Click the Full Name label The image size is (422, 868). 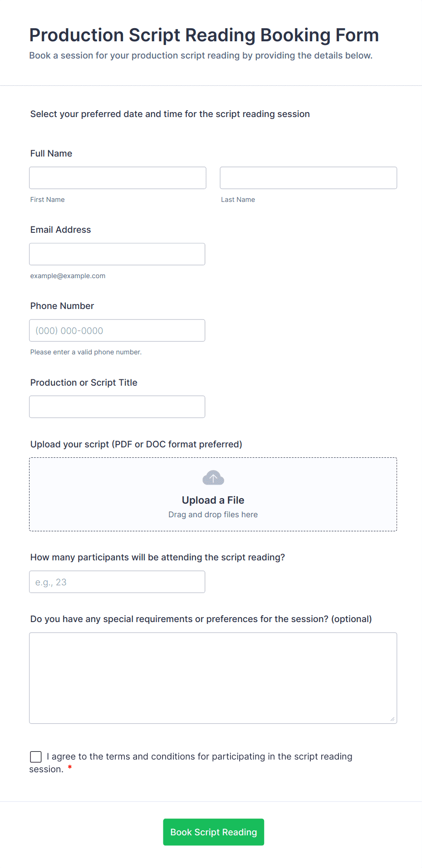coord(51,153)
